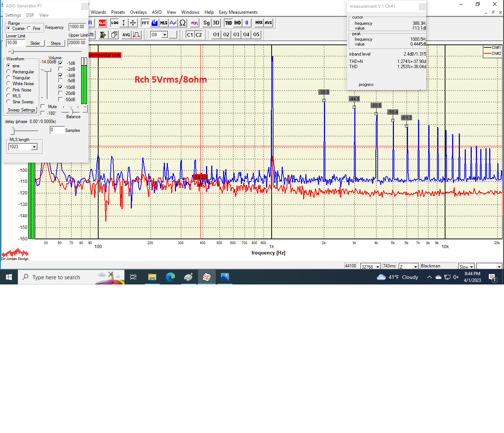Open the MLS length dropdown
The image size is (504, 433).
(x=34, y=147)
